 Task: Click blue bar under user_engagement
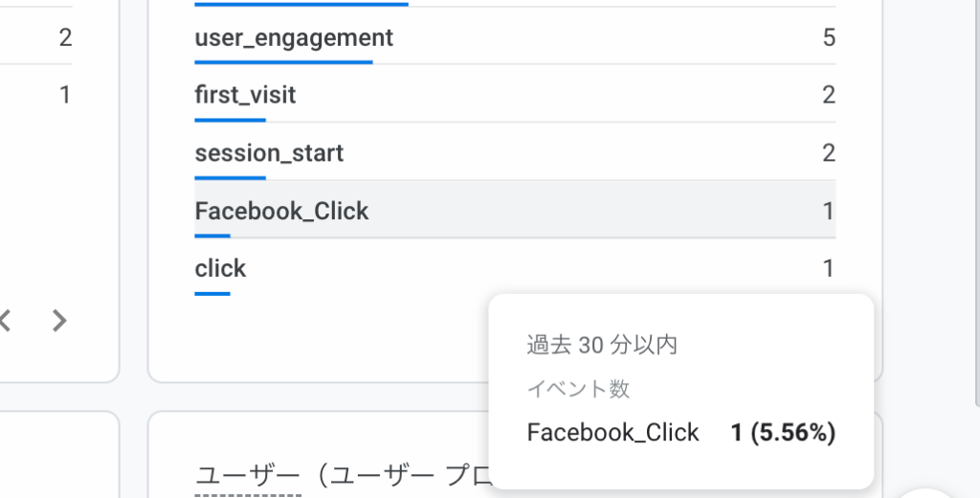click(283, 62)
